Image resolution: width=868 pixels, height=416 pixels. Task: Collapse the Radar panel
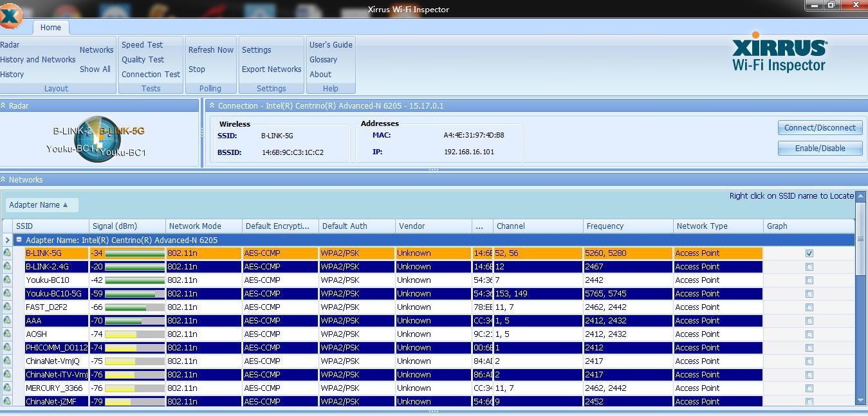coord(3,105)
